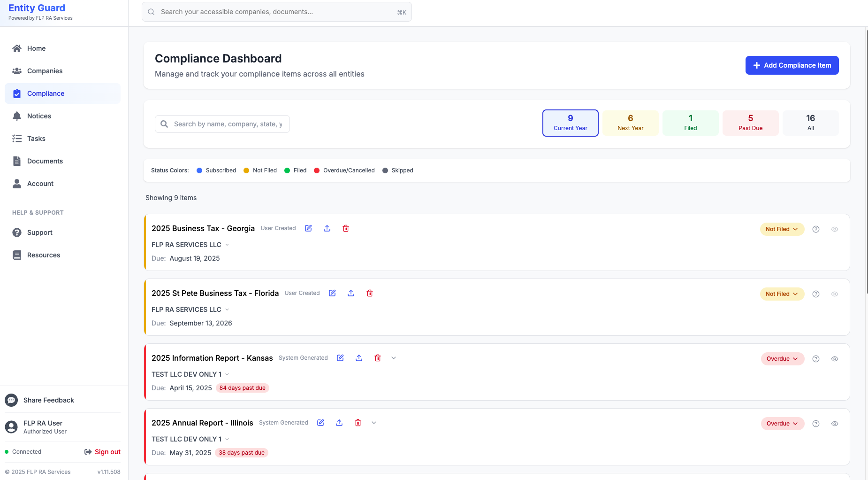Image resolution: width=868 pixels, height=480 pixels.
Task: Upload file for St Pete Business Tax - Florida
Action: (x=351, y=293)
